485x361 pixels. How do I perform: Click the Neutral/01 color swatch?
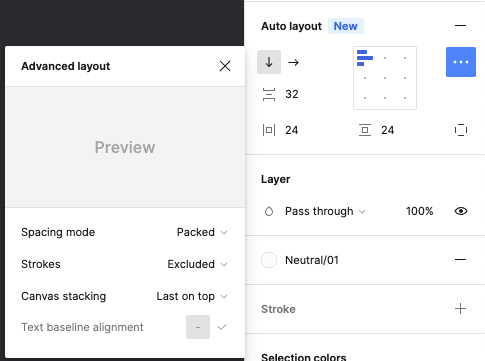tap(269, 260)
